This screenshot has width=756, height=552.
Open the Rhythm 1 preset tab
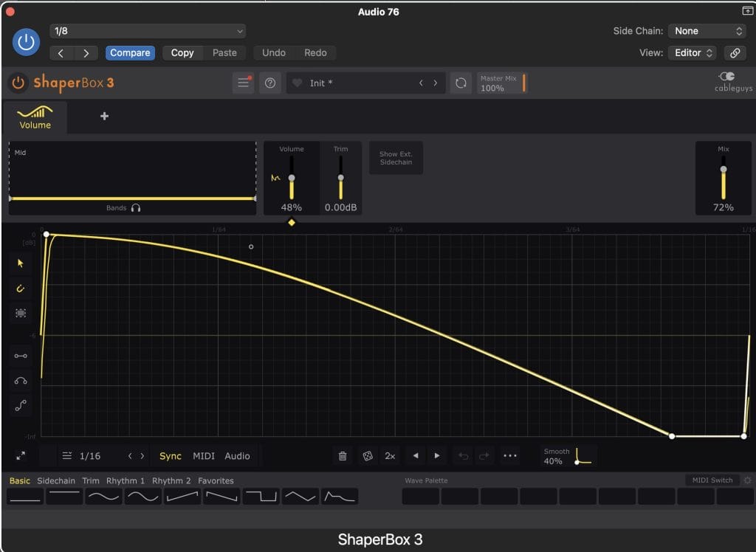click(x=126, y=480)
